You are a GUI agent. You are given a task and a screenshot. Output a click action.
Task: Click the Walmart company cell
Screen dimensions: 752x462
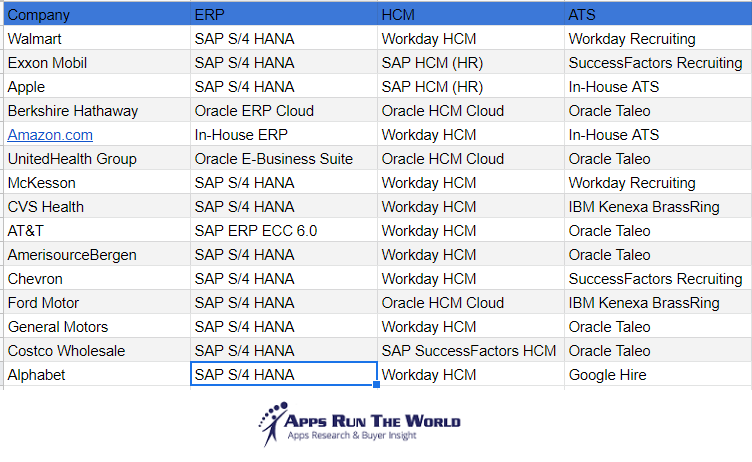click(x=97, y=38)
